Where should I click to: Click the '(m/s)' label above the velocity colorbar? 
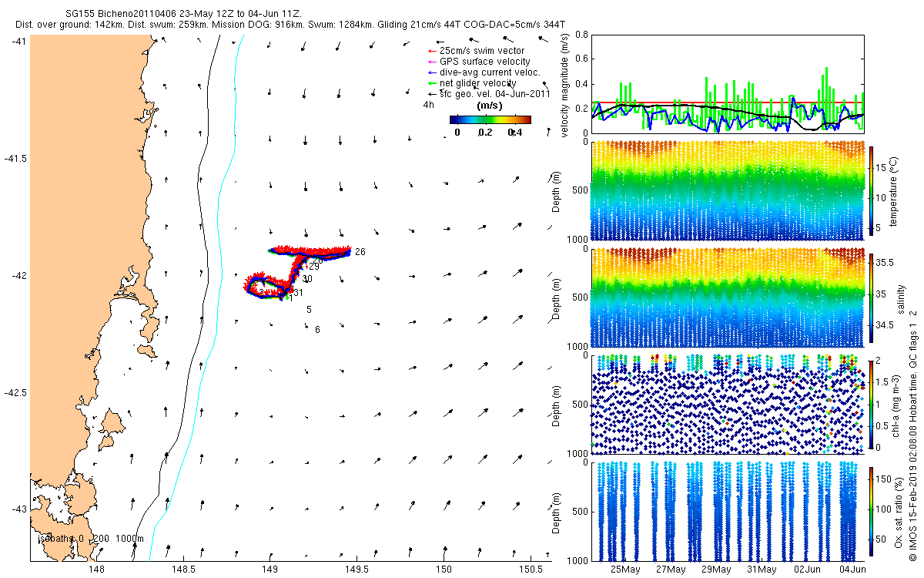click(490, 106)
